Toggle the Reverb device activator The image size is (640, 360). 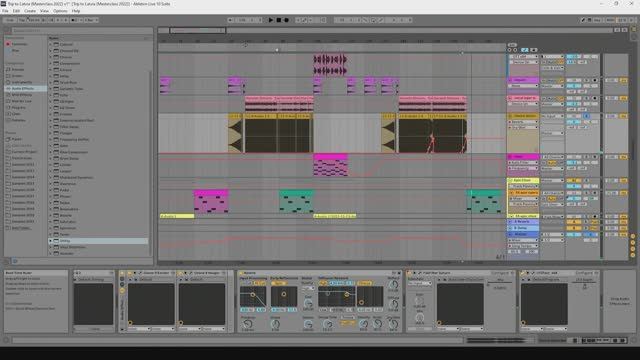pyautogui.click(x=241, y=273)
